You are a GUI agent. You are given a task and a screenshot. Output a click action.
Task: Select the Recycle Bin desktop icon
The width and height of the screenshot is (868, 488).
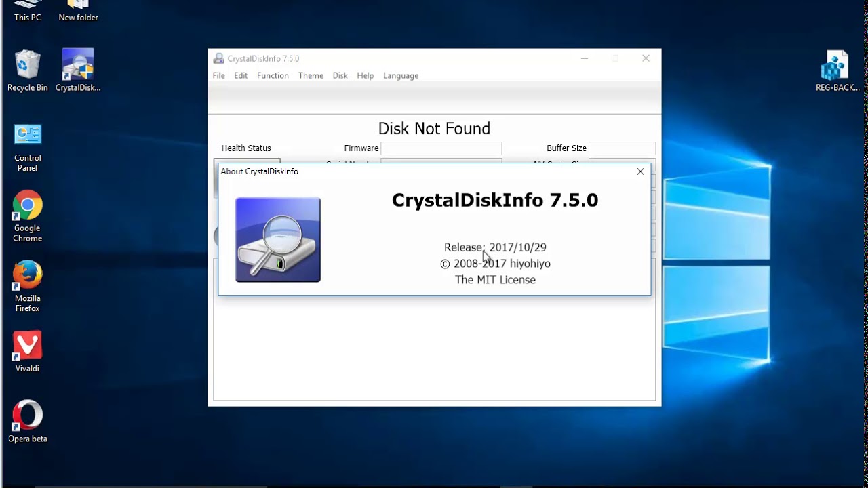[28, 70]
